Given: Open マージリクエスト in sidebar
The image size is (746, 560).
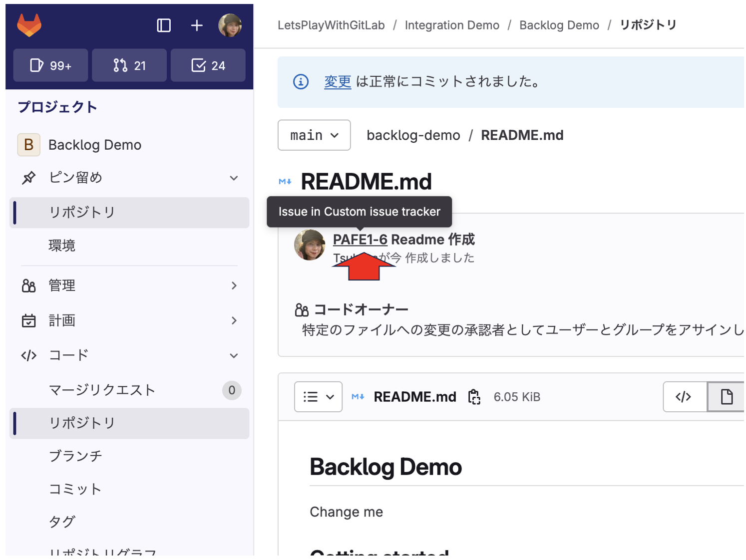Looking at the screenshot, I should coord(102,390).
